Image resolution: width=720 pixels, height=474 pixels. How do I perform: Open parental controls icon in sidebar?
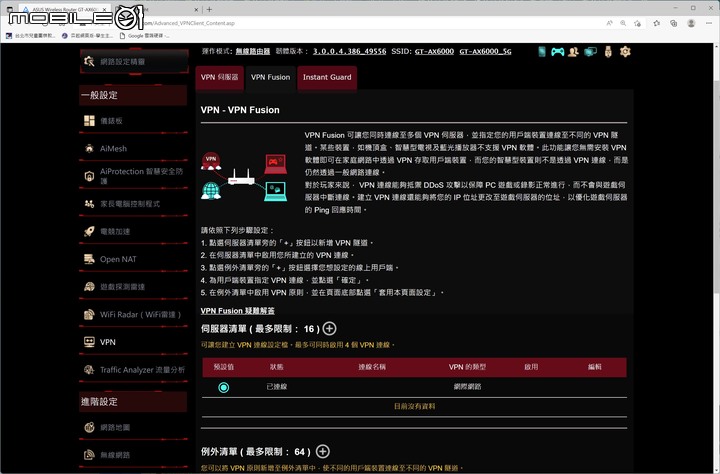89,203
